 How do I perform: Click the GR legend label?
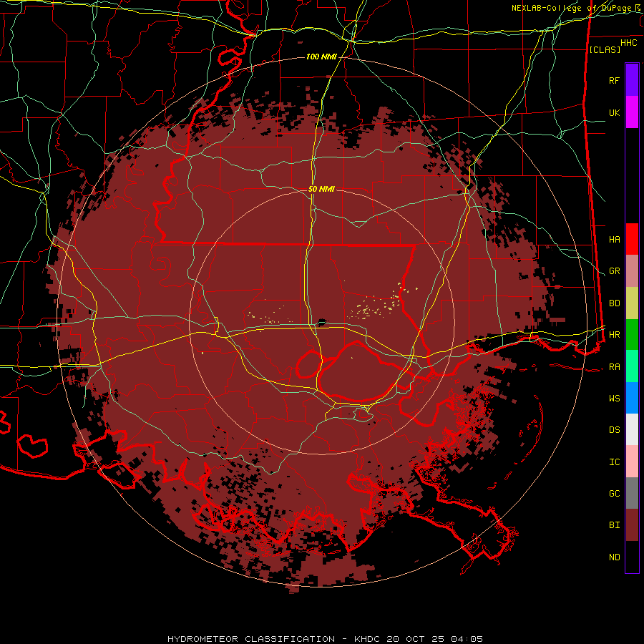(615, 271)
